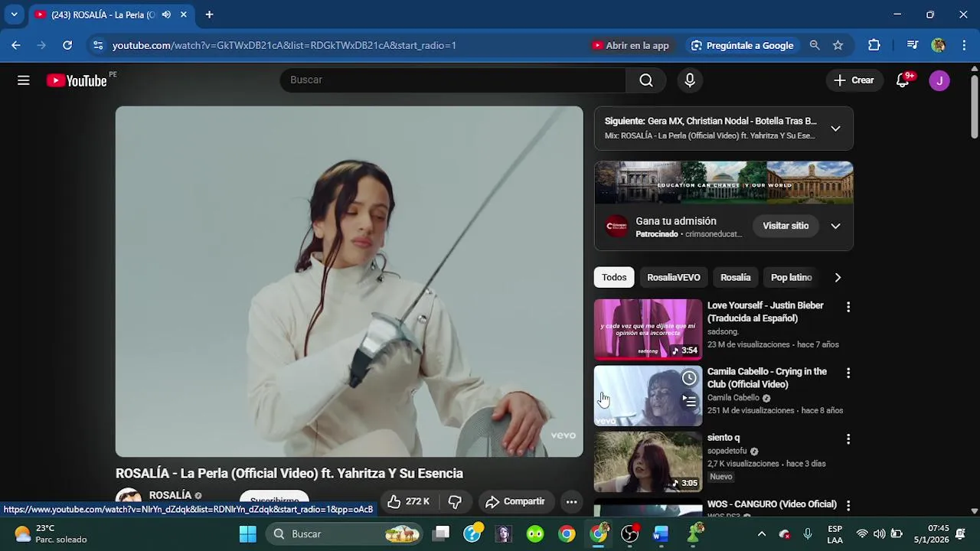The image size is (980, 551).
Task: Select the RosaliaVEVO filter chip
Action: 674,277
